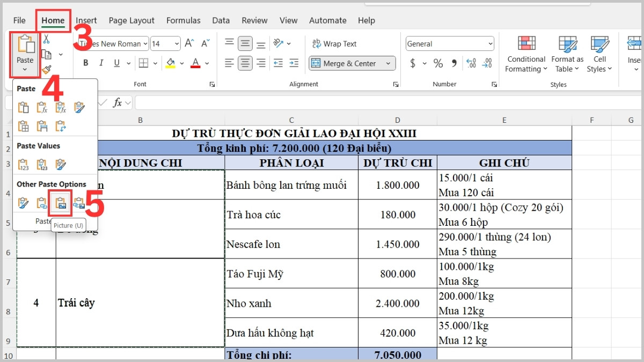The width and height of the screenshot is (644, 362).
Task: Toggle italic formatting
Action: [101, 63]
